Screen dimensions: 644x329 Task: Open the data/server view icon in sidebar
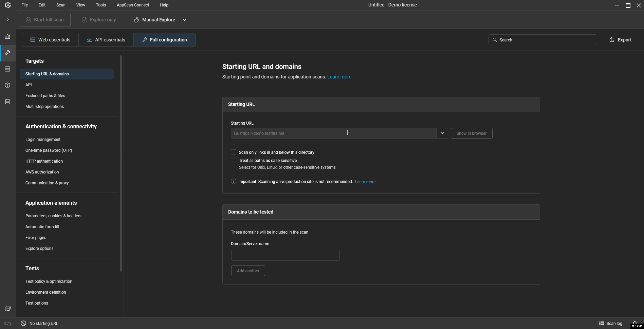(7, 69)
